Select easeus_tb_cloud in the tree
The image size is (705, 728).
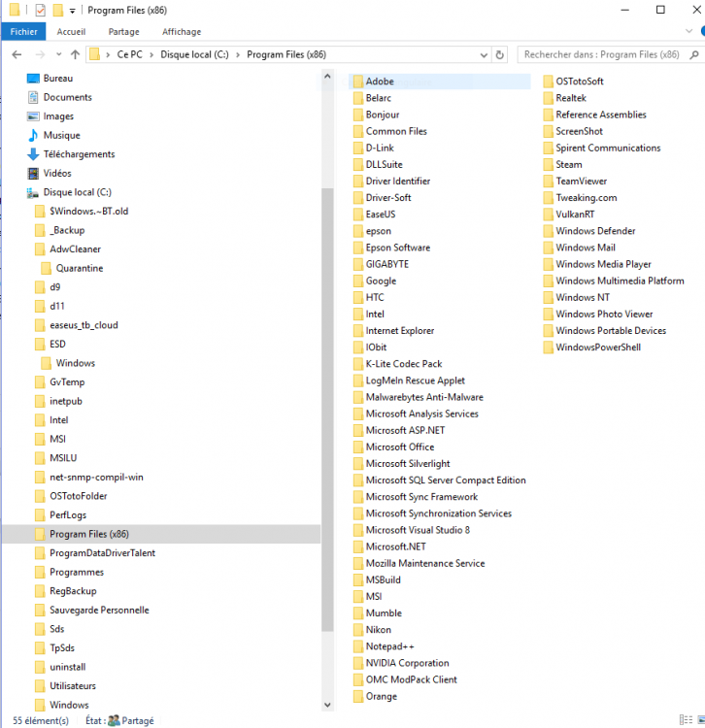84,325
